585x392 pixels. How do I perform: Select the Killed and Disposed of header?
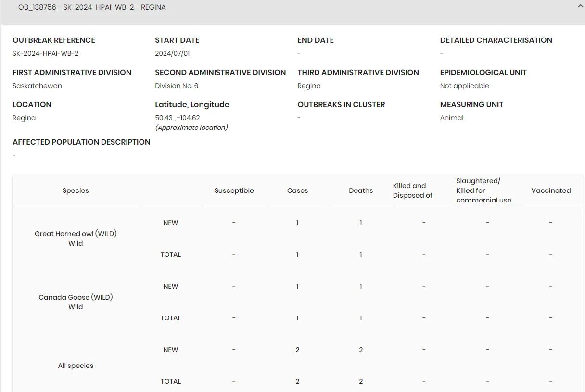click(413, 190)
